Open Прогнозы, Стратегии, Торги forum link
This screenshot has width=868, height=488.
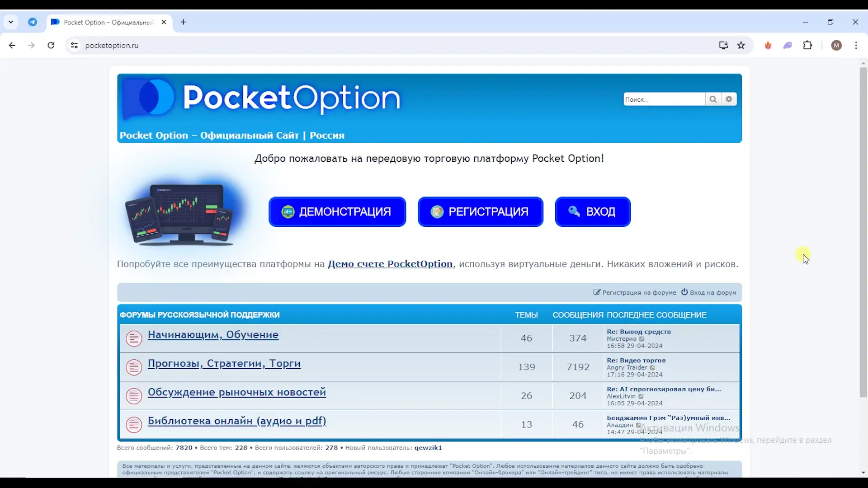click(x=224, y=364)
